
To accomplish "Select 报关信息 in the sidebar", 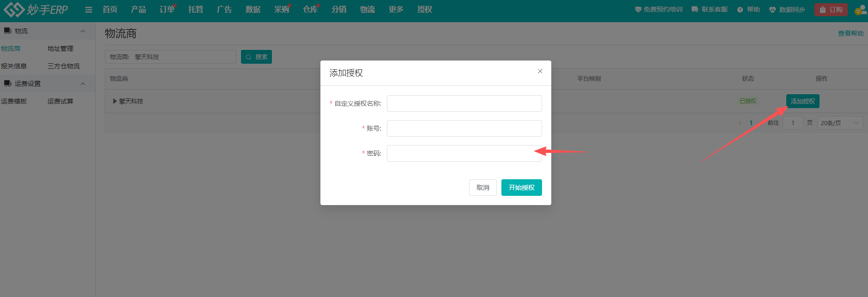I will click(x=14, y=66).
